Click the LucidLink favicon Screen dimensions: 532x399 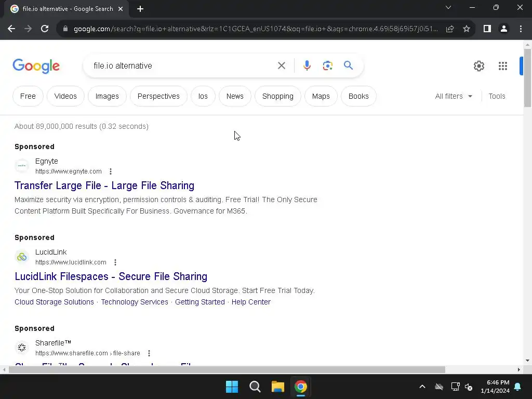click(22, 257)
